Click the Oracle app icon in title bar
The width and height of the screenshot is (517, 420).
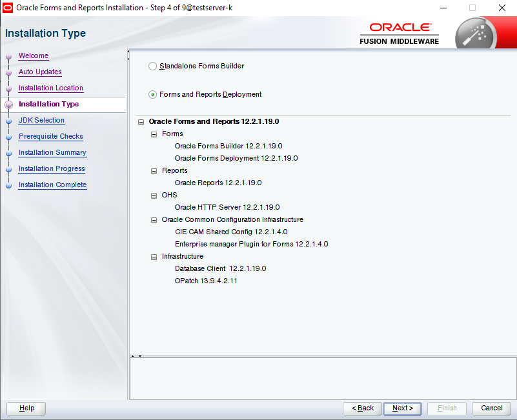(8, 8)
